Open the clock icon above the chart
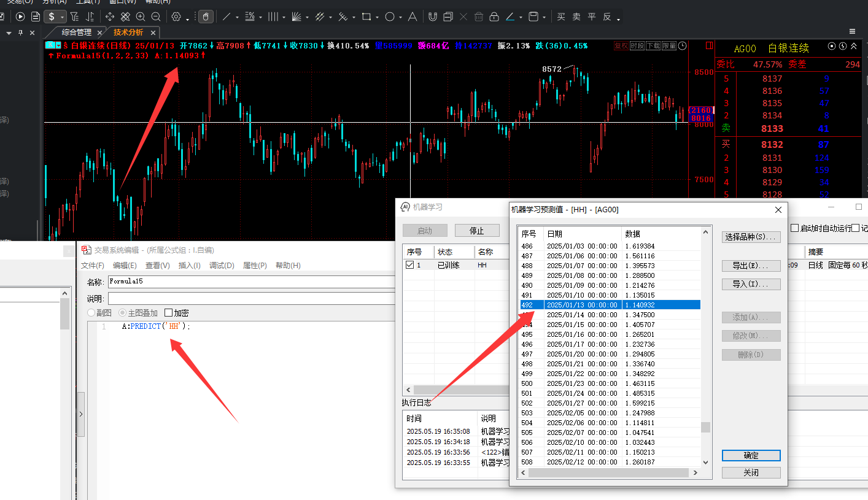 click(683, 45)
